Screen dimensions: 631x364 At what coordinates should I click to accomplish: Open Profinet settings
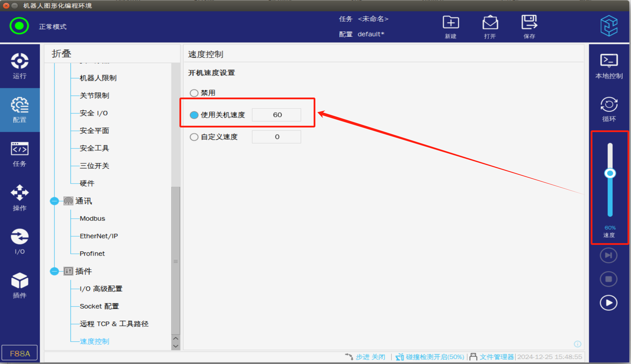coord(92,254)
